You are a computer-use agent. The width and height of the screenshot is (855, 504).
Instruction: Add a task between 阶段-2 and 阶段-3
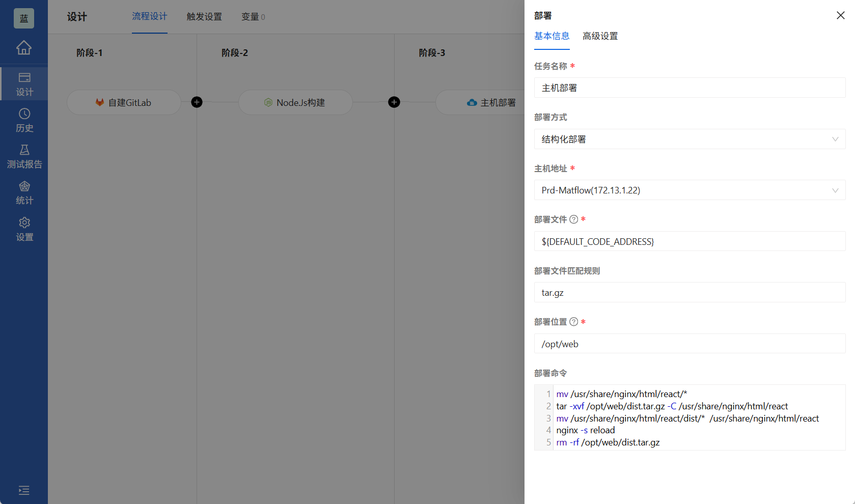click(394, 102)
